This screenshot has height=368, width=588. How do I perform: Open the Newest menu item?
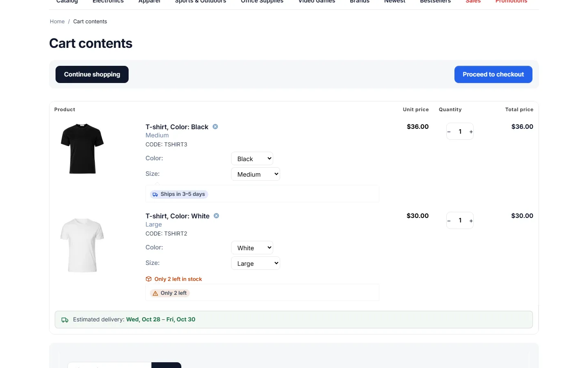coord(394,1)
